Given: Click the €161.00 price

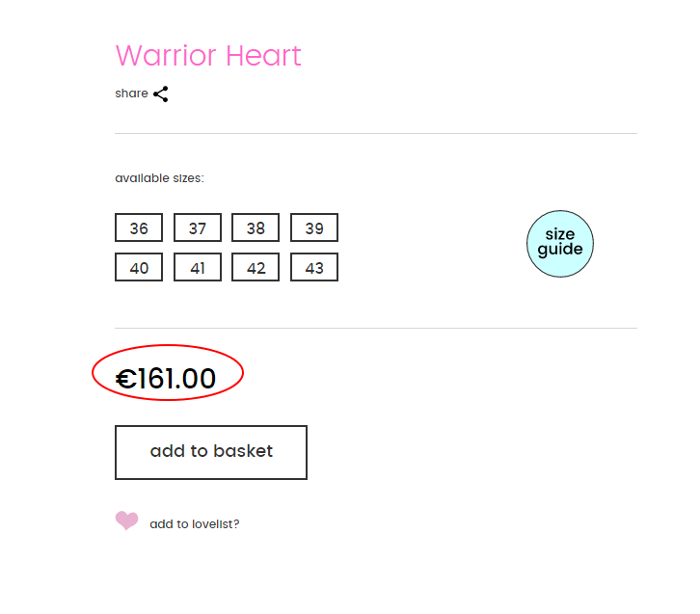Looking at the screenshot, I should (x=166, y=379).
